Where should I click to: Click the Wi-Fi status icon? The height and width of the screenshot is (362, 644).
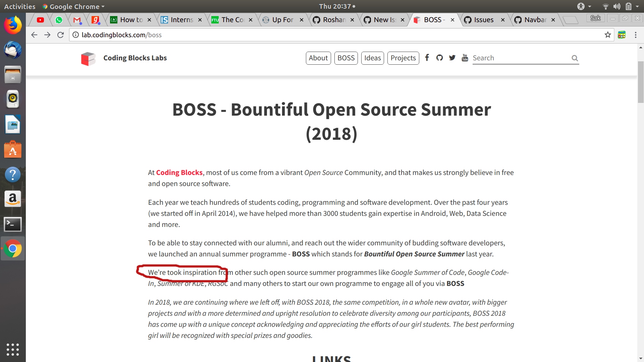[605, 6]
